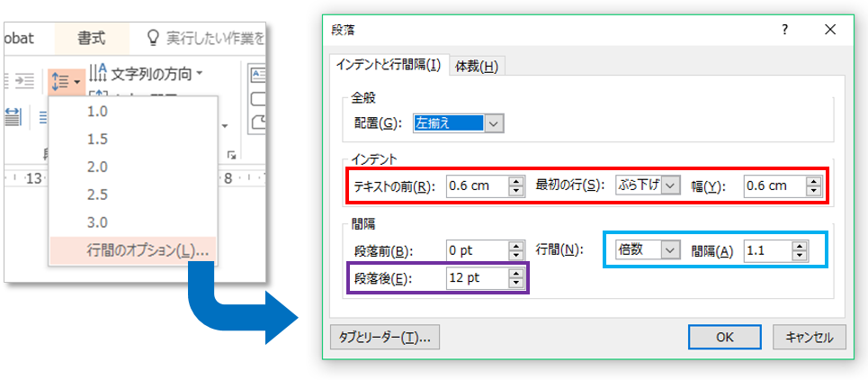The width and height of the screenshot is (868, 380).
Task: Select the rounded rectangle shape icon
Action: click(259, 98)
